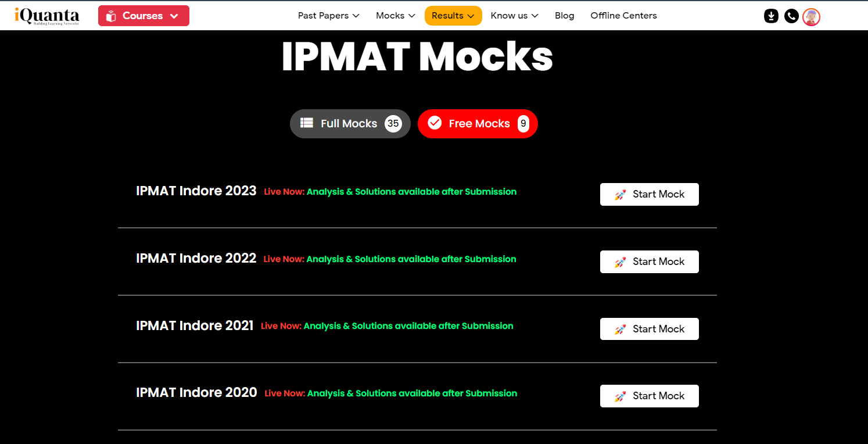
Task: Expand the Past Papers menu
Action: click(328, 16)
